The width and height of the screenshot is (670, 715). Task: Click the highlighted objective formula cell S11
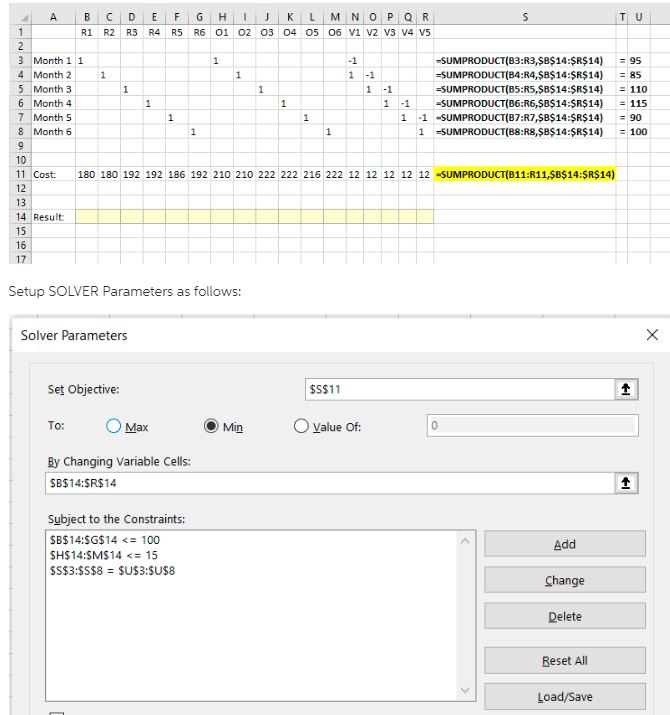click(525, 174)
